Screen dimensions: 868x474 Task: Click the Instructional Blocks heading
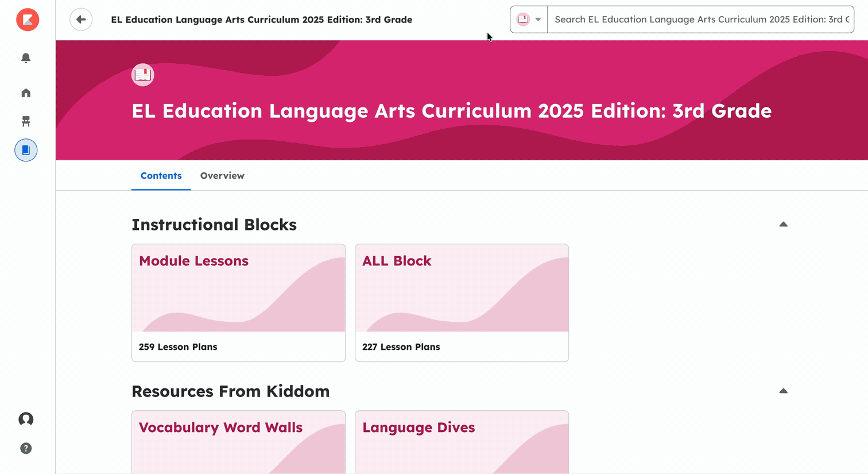(214, 225)
